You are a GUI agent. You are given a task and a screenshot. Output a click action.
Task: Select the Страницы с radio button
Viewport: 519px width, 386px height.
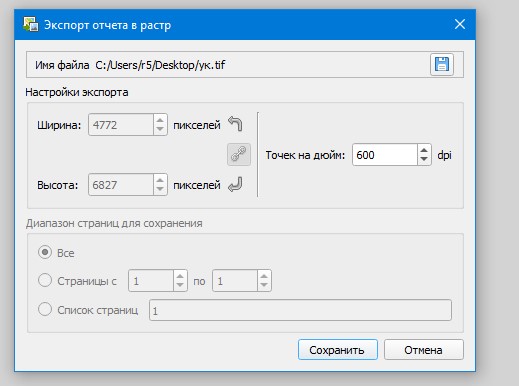click(x=45, y=280)
